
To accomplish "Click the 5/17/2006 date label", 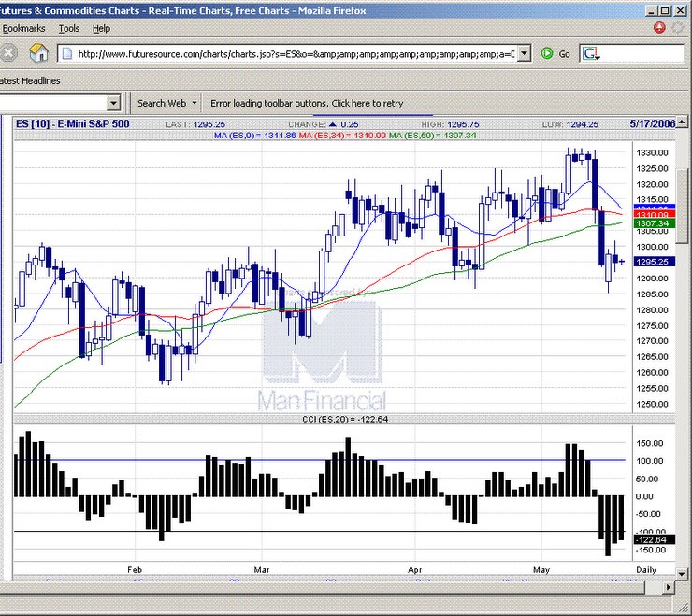I will pyautogui.click(x=653, y=123).
